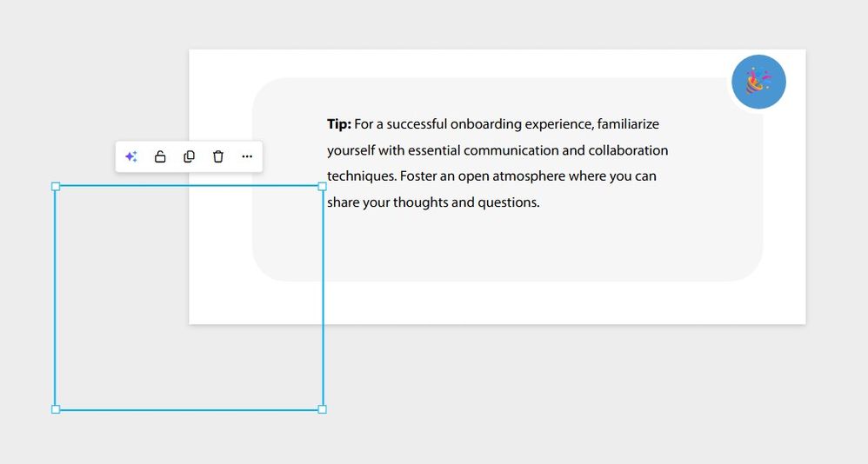The image size is (868, 464).
Task: Delete the selection with the trash icon
Action: [218, 157]
